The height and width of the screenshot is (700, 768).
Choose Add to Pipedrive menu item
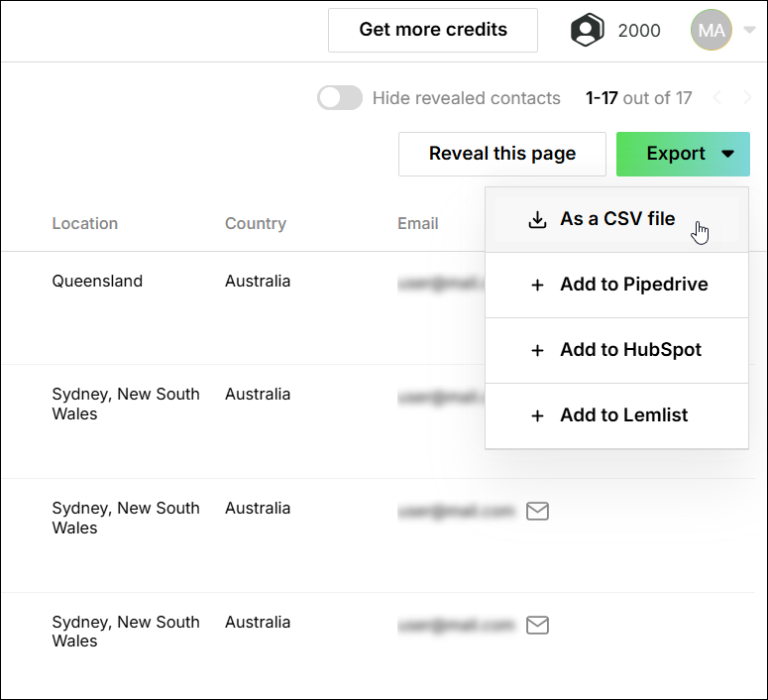click(x=633, y=285)
